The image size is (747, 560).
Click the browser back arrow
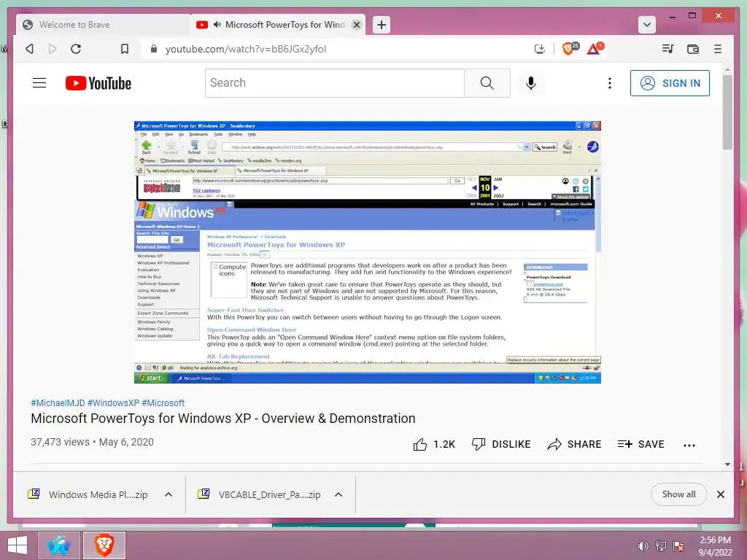[29, 49]
